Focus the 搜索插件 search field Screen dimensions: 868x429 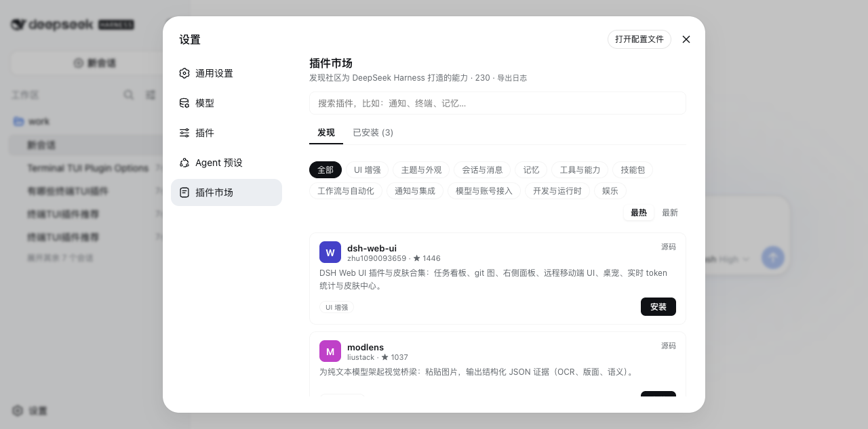498,103
